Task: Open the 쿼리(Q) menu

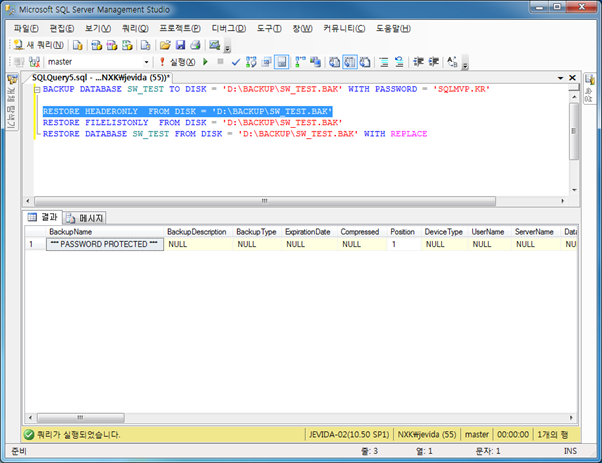Action: coord(135,28)
